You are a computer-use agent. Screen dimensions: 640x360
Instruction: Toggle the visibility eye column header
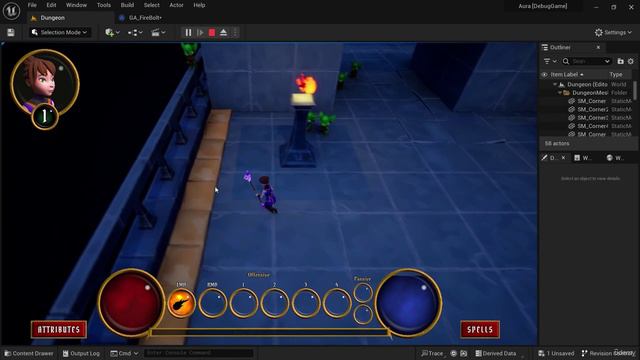pyautogui.click(x=544, y=75)
